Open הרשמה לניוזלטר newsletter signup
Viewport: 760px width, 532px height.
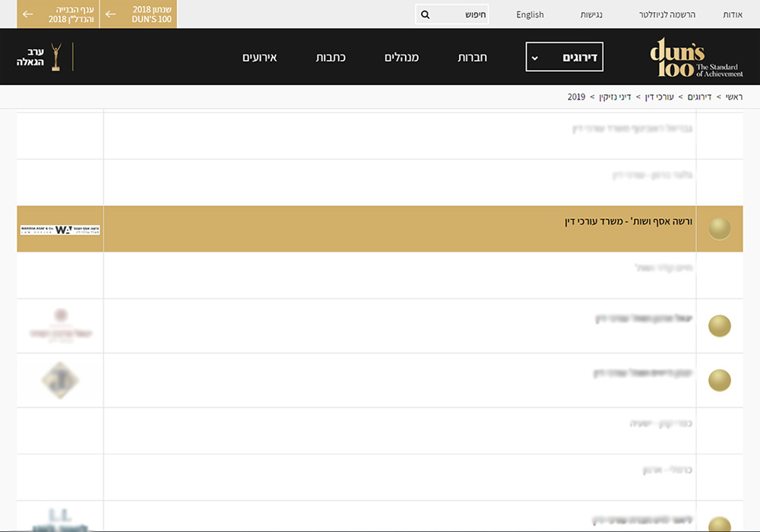[667, 14]
